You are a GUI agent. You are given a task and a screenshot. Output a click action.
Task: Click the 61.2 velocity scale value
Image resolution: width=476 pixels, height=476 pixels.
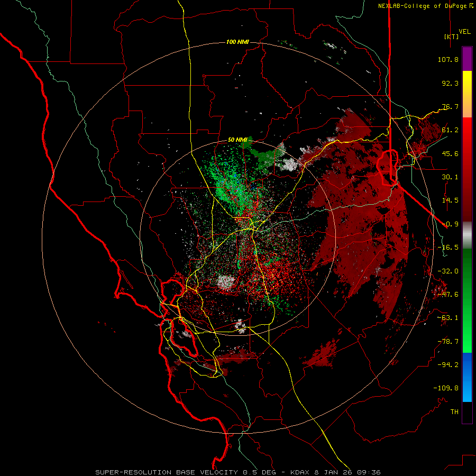pos(450,130)
